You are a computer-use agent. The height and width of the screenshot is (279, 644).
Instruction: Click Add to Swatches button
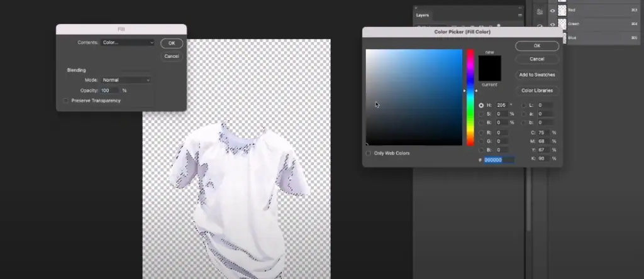pyautogui.click(x=536, y=75)
